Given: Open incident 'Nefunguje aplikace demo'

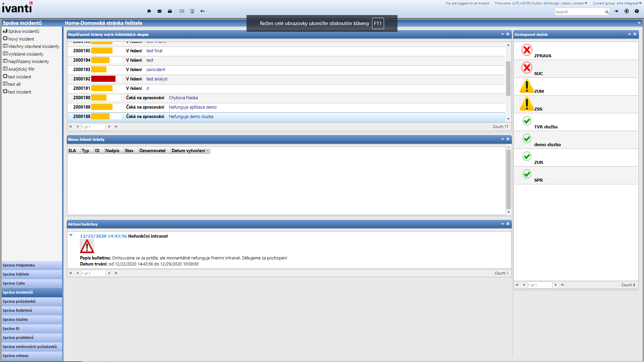Looking at the screenshot, I should [x=193, y=107].
